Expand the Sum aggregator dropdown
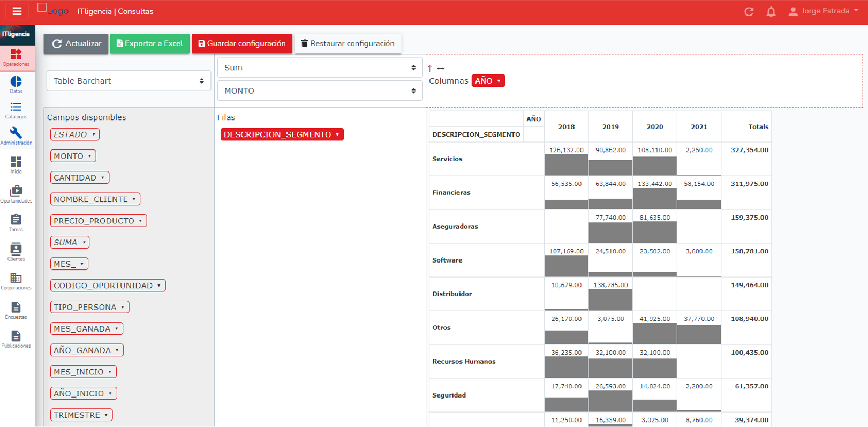Viewport: 868px width, 427px height. point(320,68)
